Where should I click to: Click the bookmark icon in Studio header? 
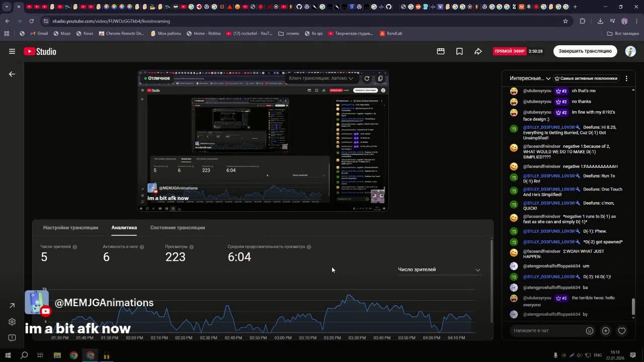(459, 51)
